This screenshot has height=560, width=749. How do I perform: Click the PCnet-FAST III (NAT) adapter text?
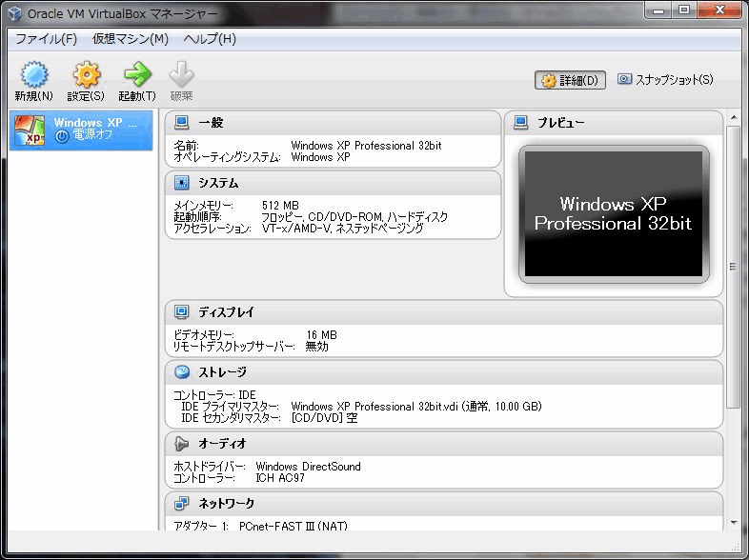(x=294, y=526)
